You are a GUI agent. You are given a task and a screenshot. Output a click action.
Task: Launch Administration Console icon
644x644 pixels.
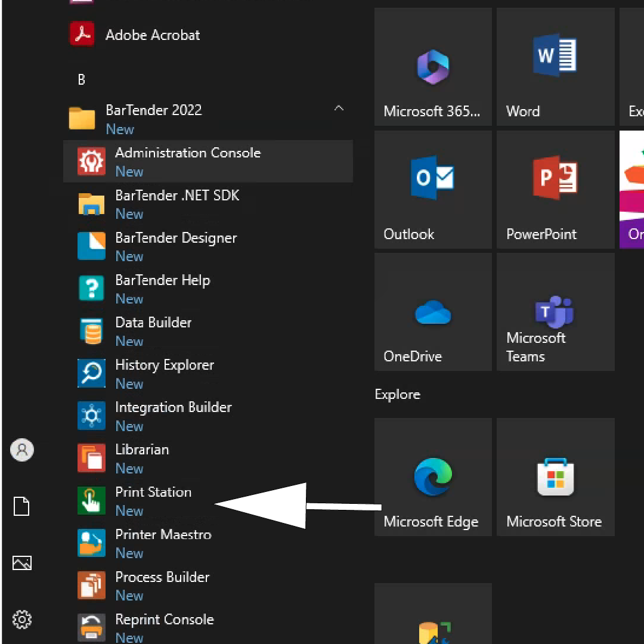click(91, 162)
